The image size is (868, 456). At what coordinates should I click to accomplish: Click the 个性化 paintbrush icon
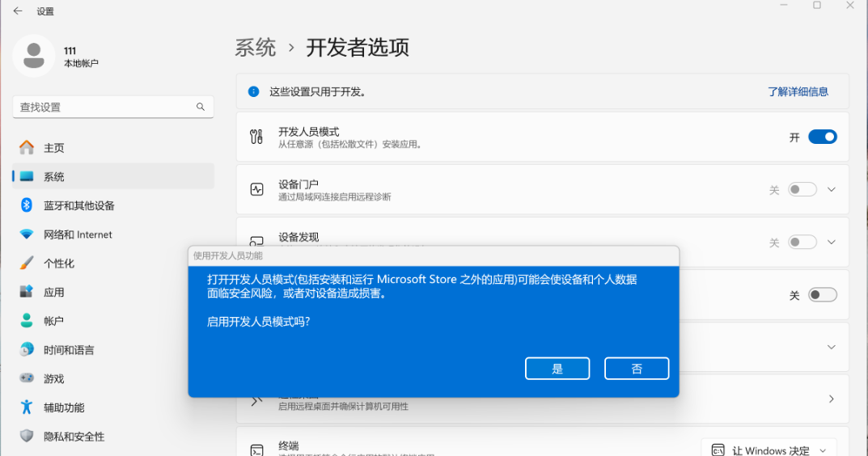coord(27,264)
